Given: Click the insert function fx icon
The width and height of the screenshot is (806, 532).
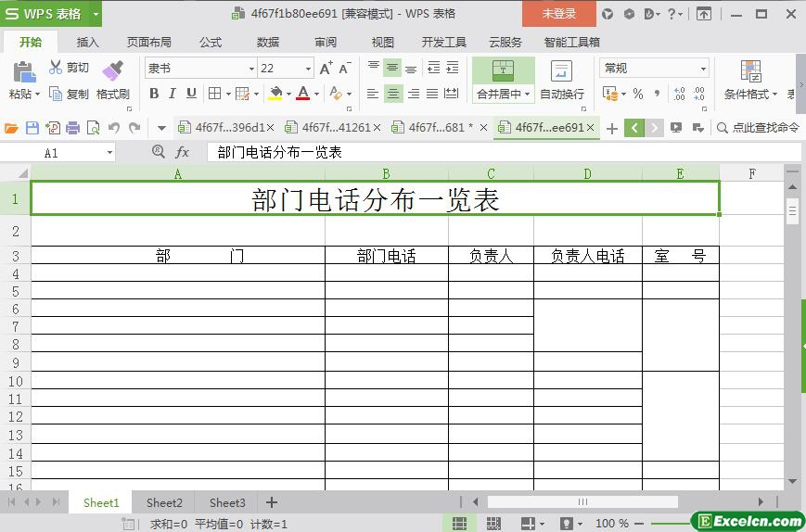Looking at the screenshot, I should [182, 152].
